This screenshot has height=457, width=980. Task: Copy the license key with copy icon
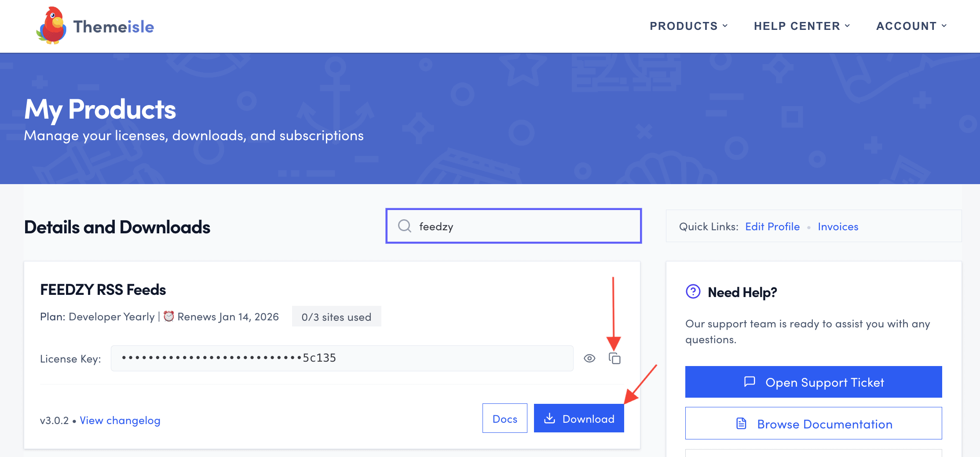click(614, 359)
